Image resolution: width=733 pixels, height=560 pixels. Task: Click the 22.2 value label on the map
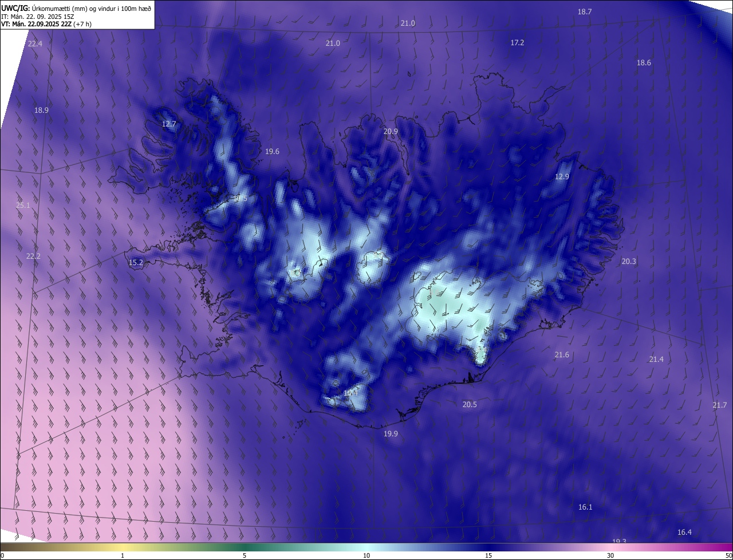pos(33,256)
